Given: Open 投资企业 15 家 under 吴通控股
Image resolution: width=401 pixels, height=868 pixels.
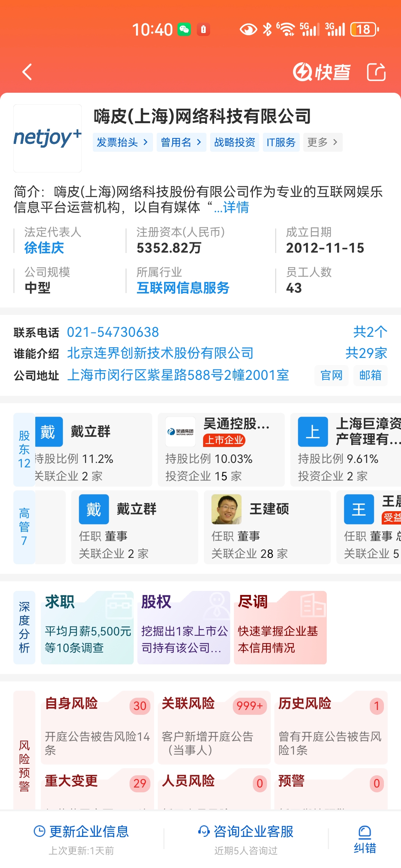Looking at the screenshot, I should 204,476.
